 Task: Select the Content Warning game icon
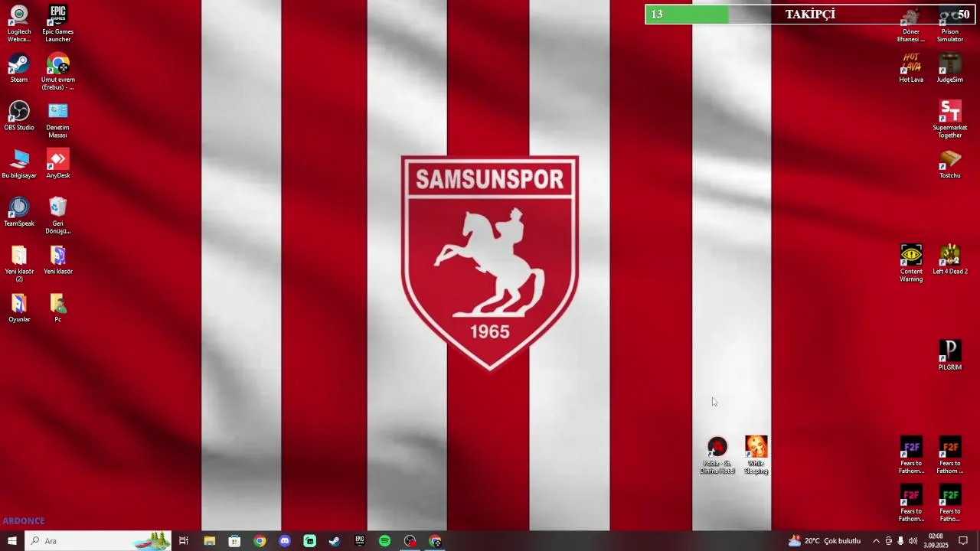click(911, 264)
